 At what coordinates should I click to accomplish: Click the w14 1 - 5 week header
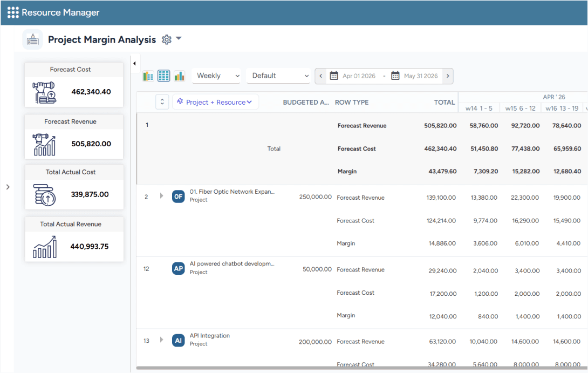tap(479, 108)
